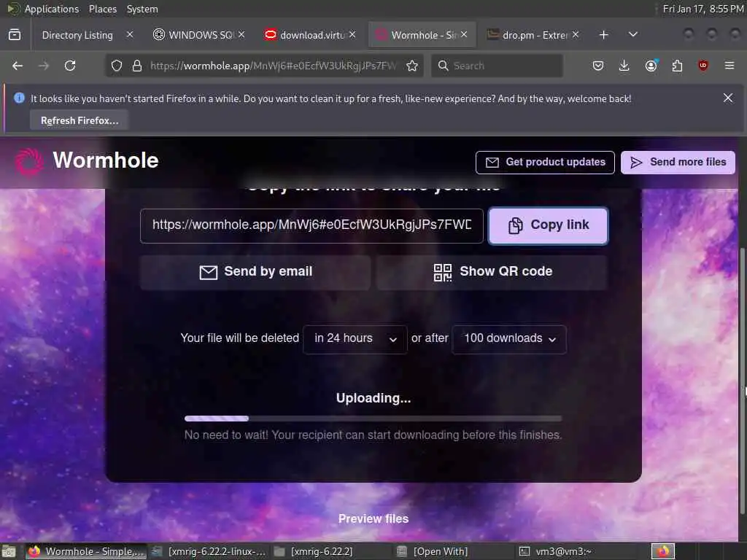Image resolution: width=747 pixels, height=560 pixels.
Task: Open the 'in 24 hours' dropdown
Action: (x=355, y=339)
